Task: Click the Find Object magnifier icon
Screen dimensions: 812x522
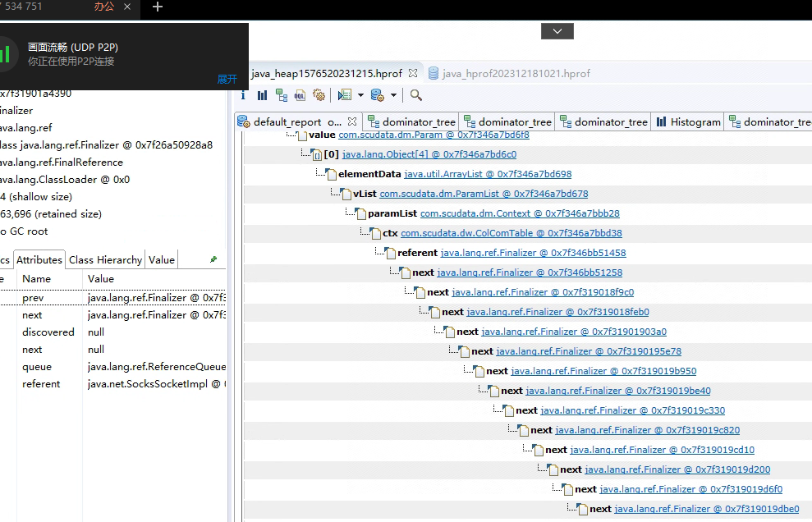Action: [416, 95]
